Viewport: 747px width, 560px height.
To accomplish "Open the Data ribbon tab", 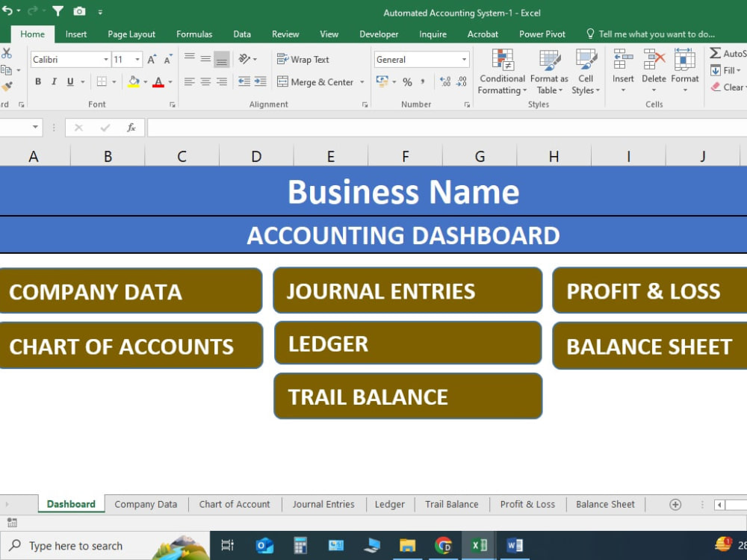I will pyautogui.click(x=242, y=34).
